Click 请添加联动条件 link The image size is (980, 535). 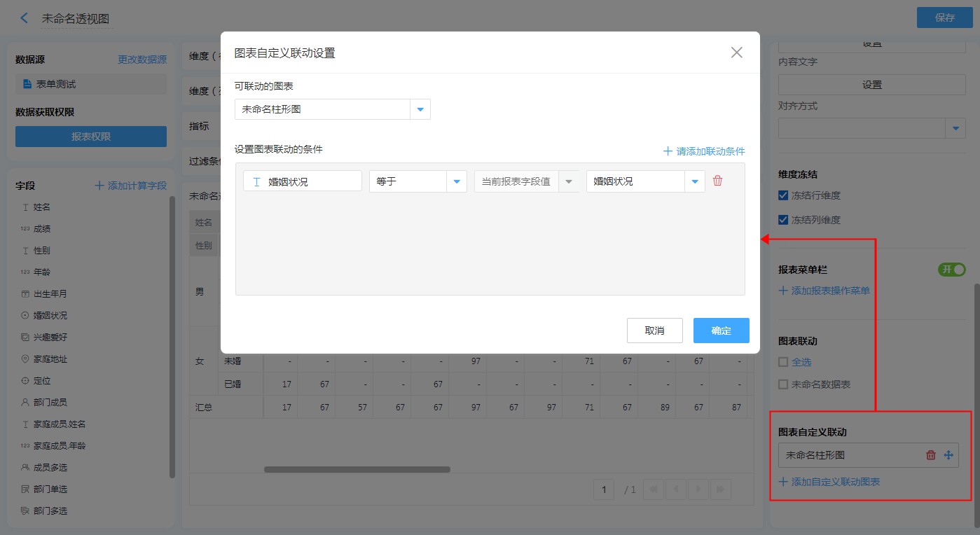coord(704,151)
